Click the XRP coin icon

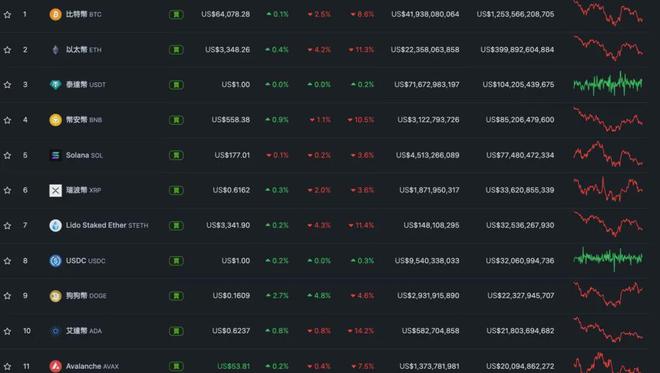point(55,190)
